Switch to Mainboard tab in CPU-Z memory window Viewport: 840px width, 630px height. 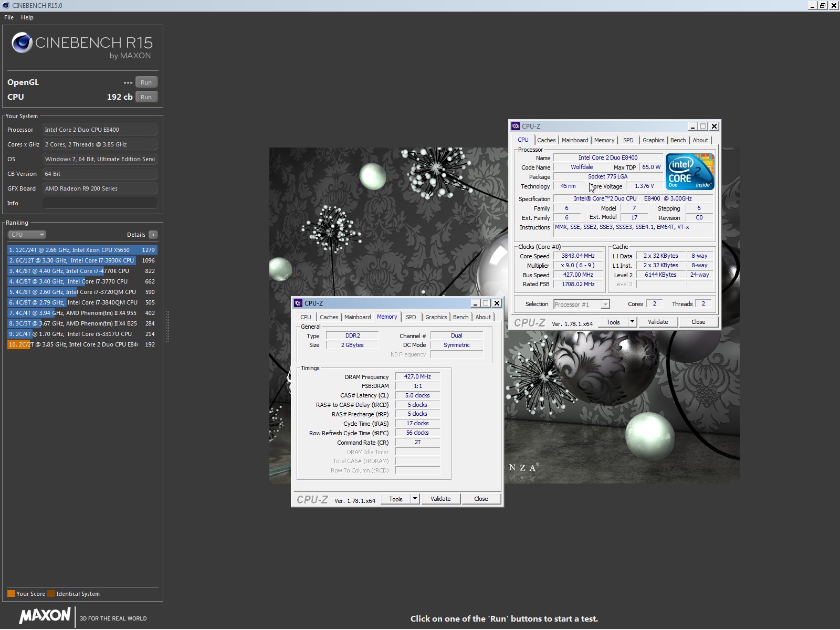coord(358,317)
